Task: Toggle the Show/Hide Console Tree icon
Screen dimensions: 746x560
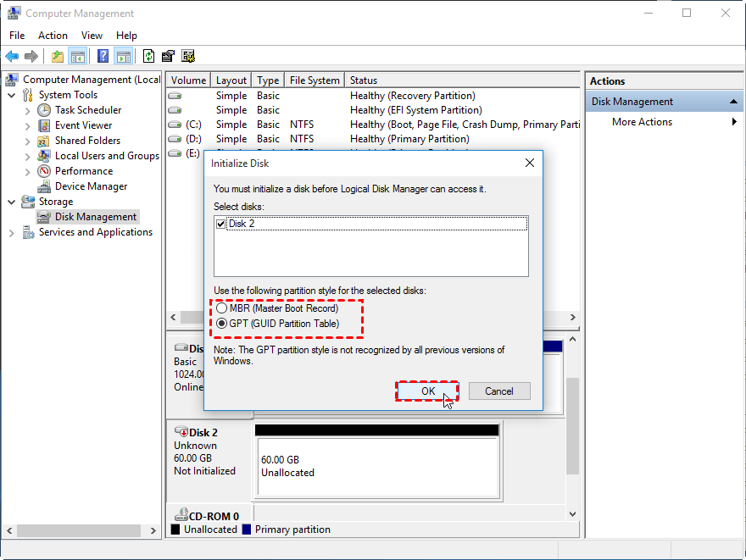Action: point(78,56)
